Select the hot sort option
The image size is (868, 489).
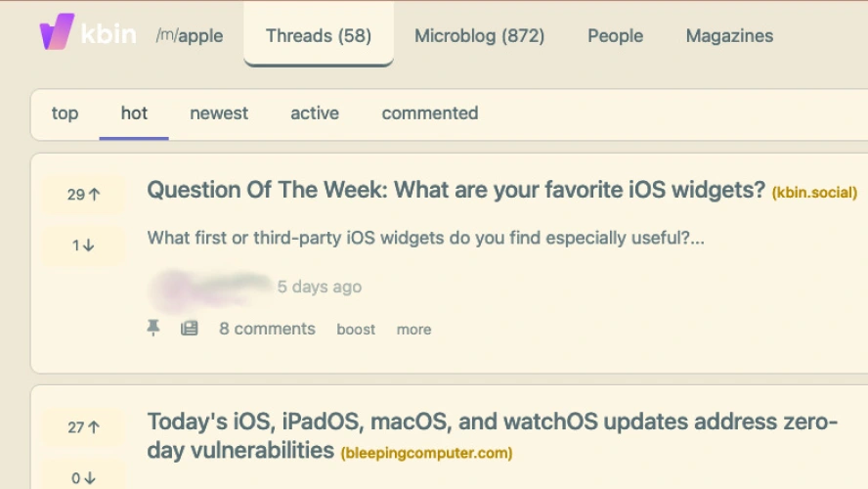pos(134,113)
